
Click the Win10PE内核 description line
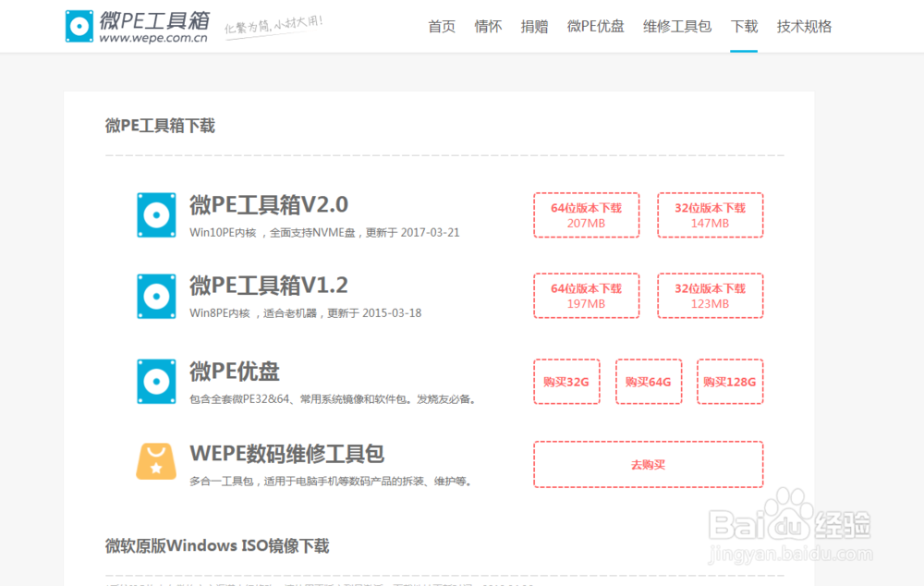pos(324,232)
